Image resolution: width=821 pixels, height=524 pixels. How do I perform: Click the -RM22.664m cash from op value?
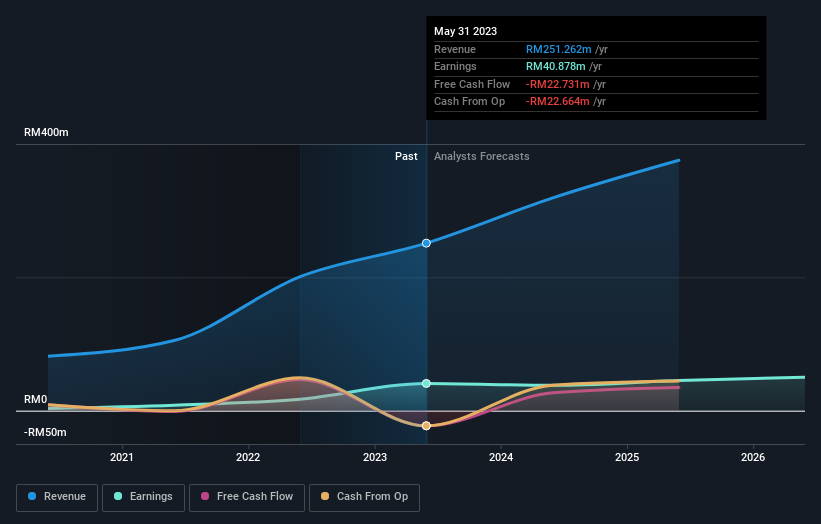(x=558, y=102)
